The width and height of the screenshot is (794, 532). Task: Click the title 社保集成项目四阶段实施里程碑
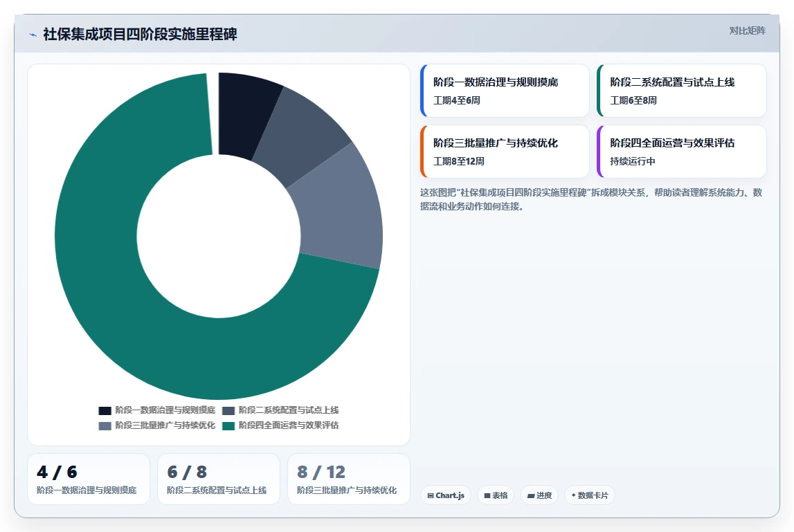coord(141,34)
